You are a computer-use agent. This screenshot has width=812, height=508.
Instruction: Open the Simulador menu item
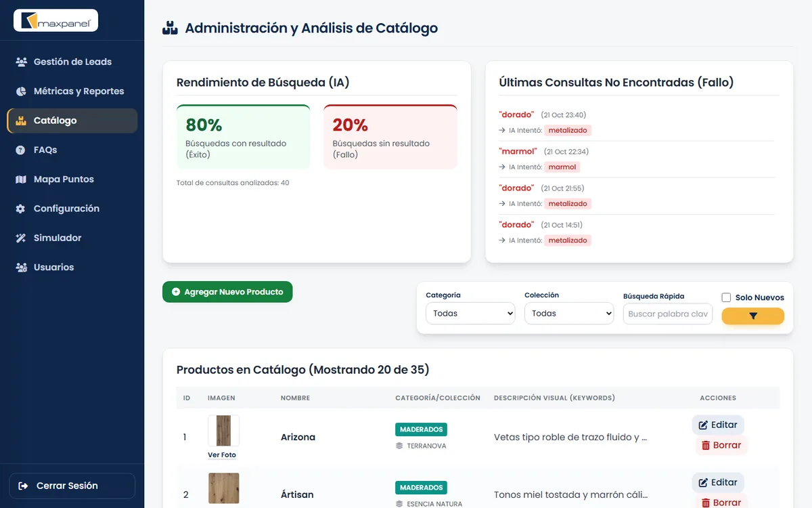click(72, 238)
